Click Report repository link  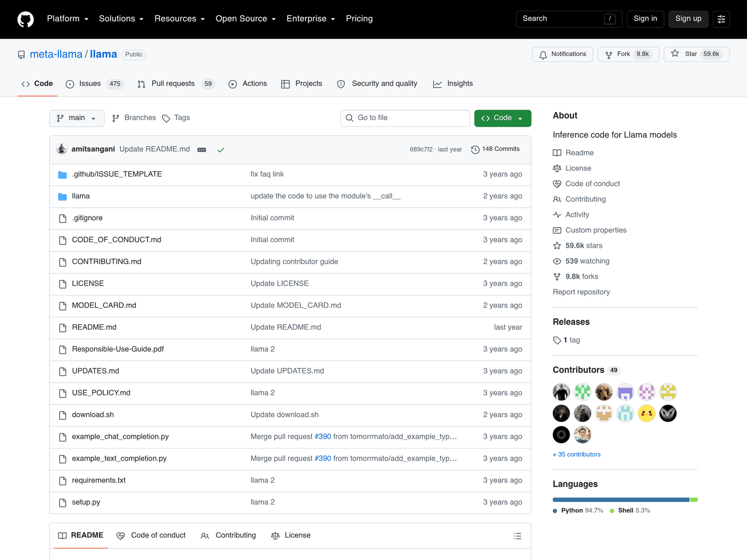pyautogui.click(x=581, y=292)
